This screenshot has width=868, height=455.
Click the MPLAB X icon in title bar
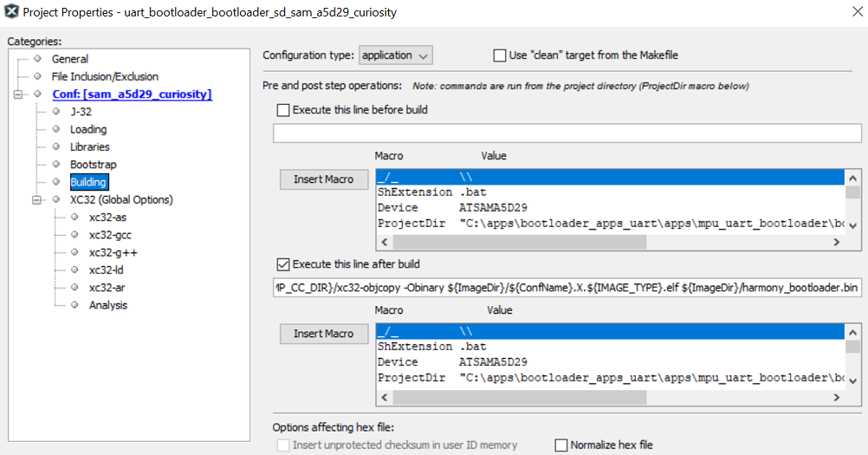[12, 12]
